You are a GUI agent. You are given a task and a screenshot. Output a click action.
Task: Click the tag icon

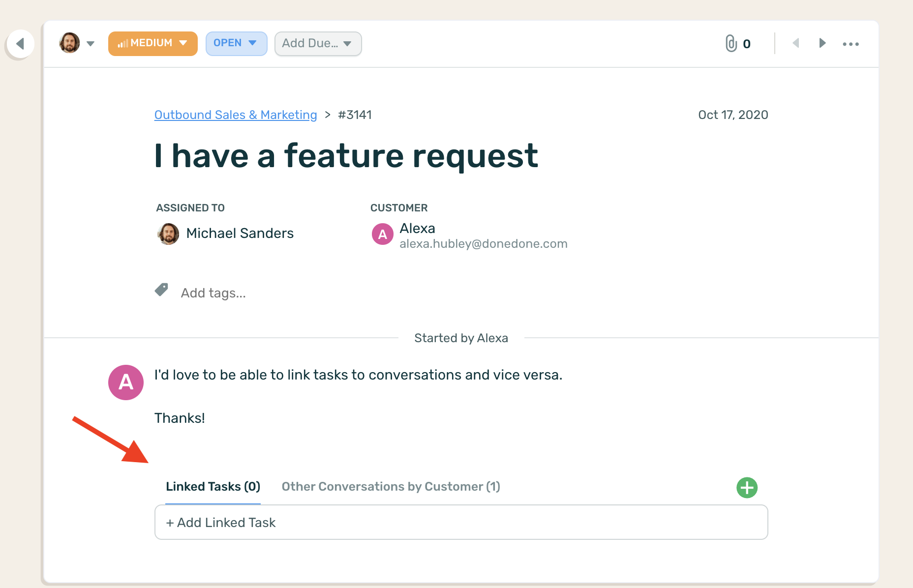tap(161, 290)
